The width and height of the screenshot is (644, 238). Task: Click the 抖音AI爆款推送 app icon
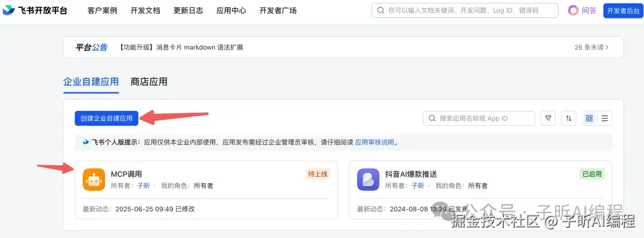point(368,180)
